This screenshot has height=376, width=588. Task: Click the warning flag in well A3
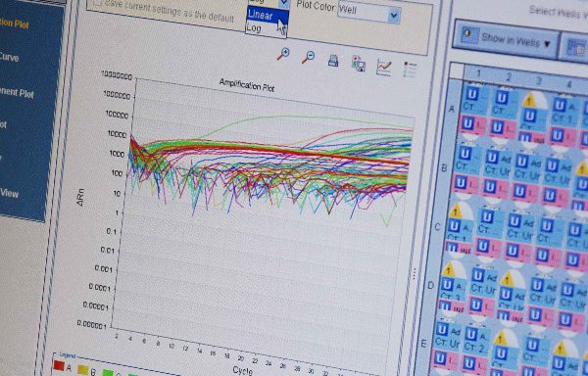tap(529, 101)
